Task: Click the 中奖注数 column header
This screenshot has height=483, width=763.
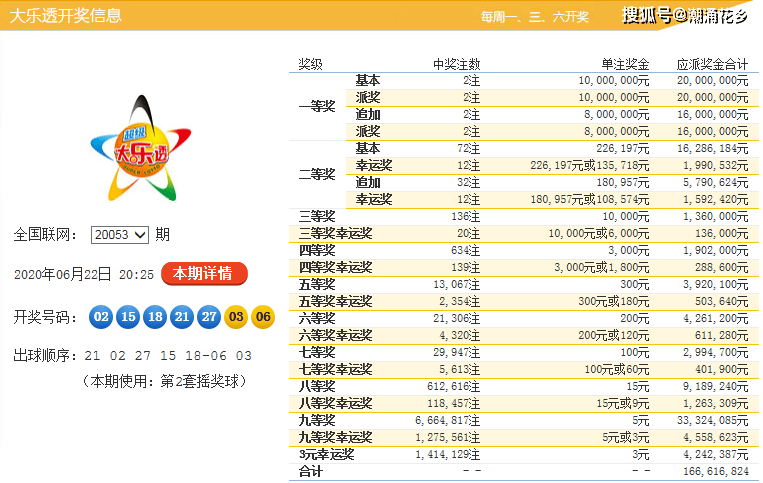Action: pyautogui.click(x=456, y=64)
